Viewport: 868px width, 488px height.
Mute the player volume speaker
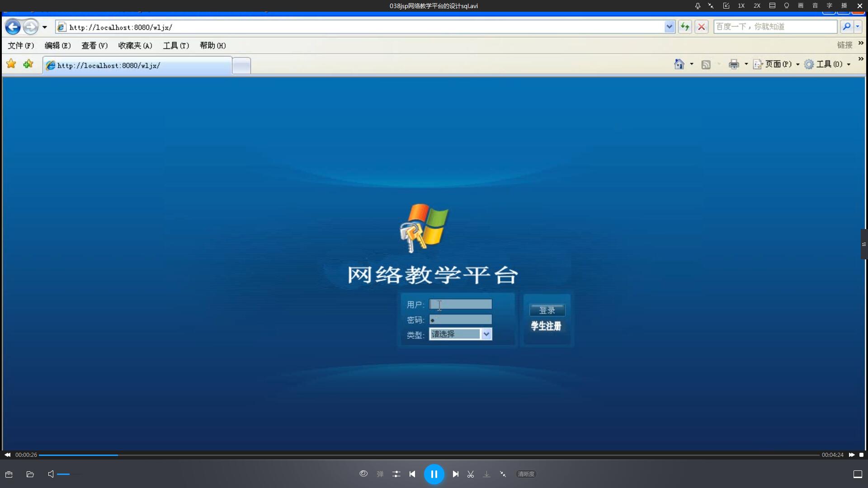coord(51,474)
